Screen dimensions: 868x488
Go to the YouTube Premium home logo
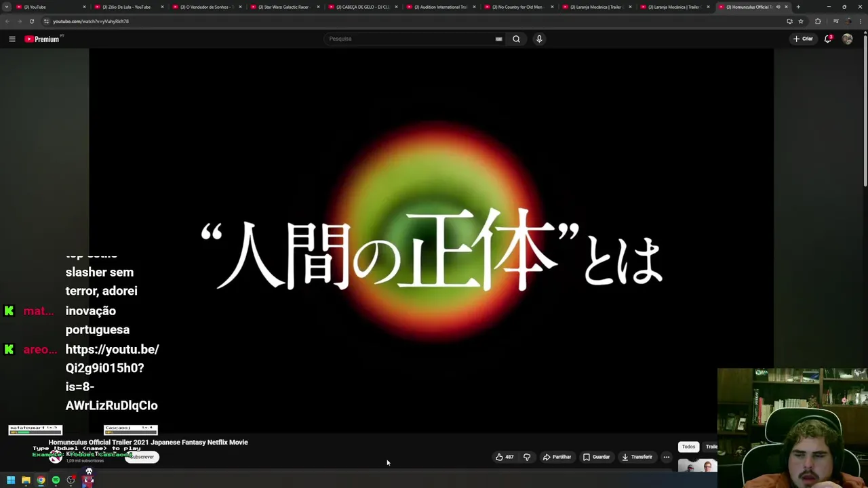click(42, 39)
